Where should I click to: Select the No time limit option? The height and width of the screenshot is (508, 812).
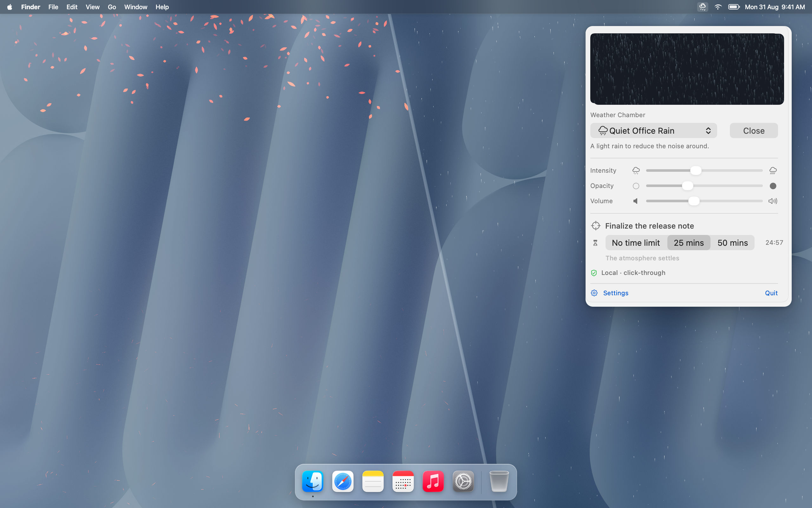(636, 243)
